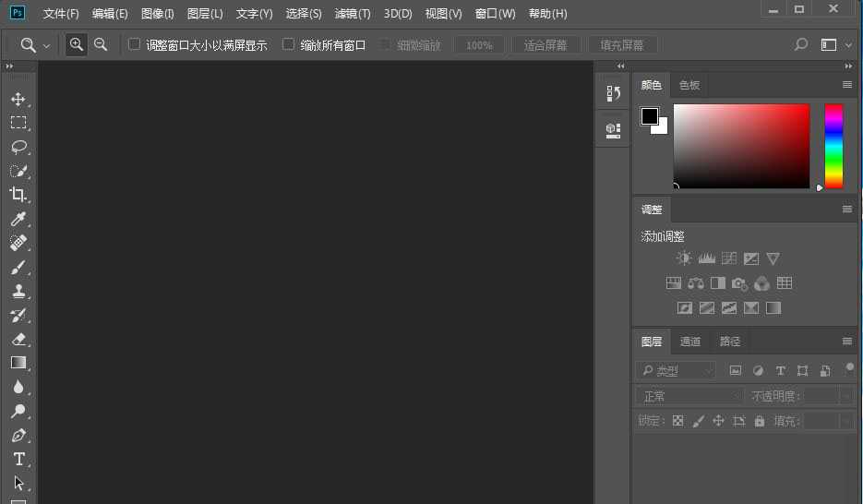Switch to the 通道 tab
Viewport: 863px width, 504px height.
(x=690, y=342)
